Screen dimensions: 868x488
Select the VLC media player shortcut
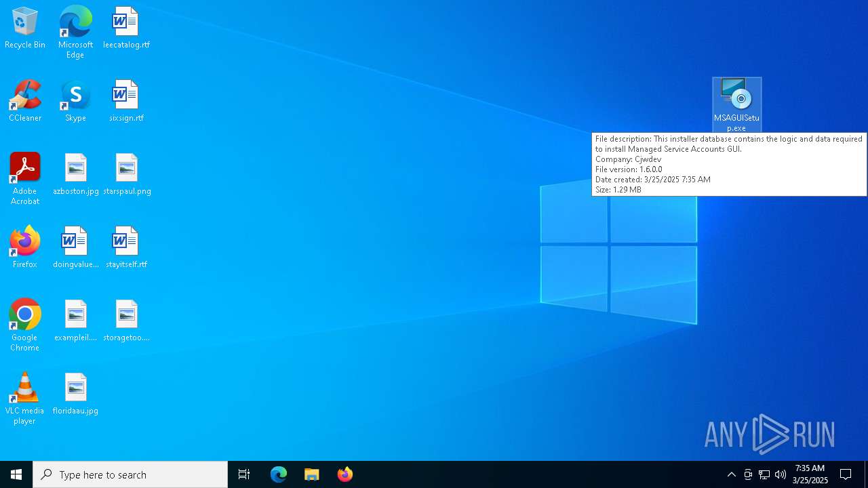pyautogui.click(x=25, y=399)
